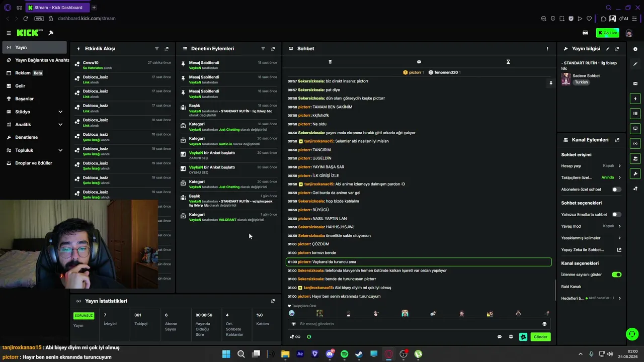Click the Go Live button
Screen dimensions: 644x362
click(607, 33)
